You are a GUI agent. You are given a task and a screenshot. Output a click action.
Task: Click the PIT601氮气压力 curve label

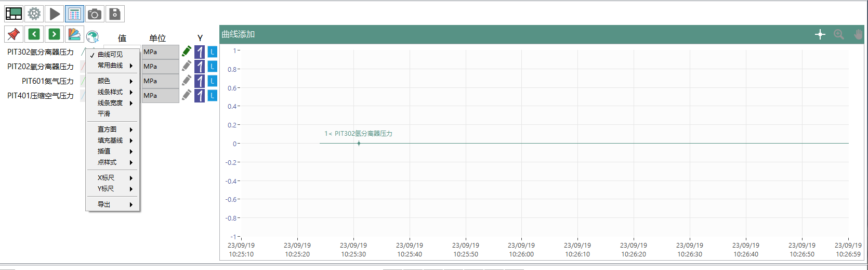coord(48,81)
